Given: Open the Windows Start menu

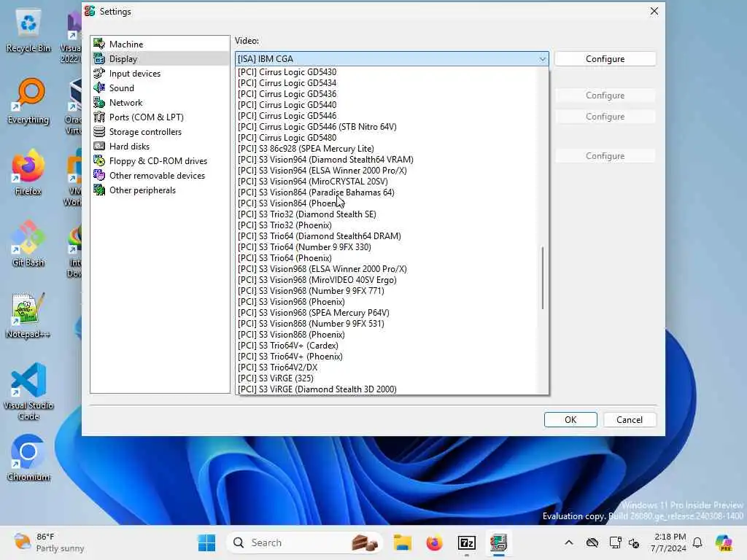Looking at the screenshot, I should click(206, 542).
